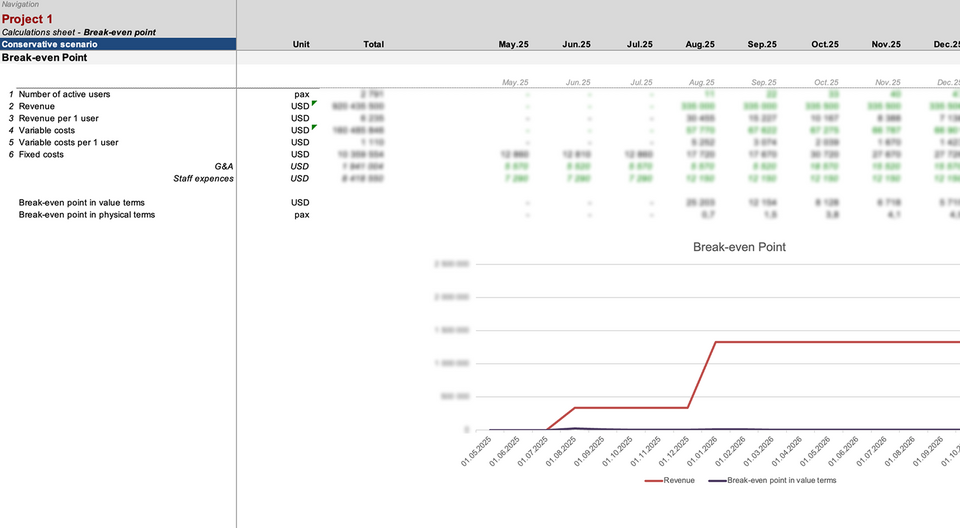Click the Navigation link at top-left
Screen dimensions: 960x528
pos(21,5)
